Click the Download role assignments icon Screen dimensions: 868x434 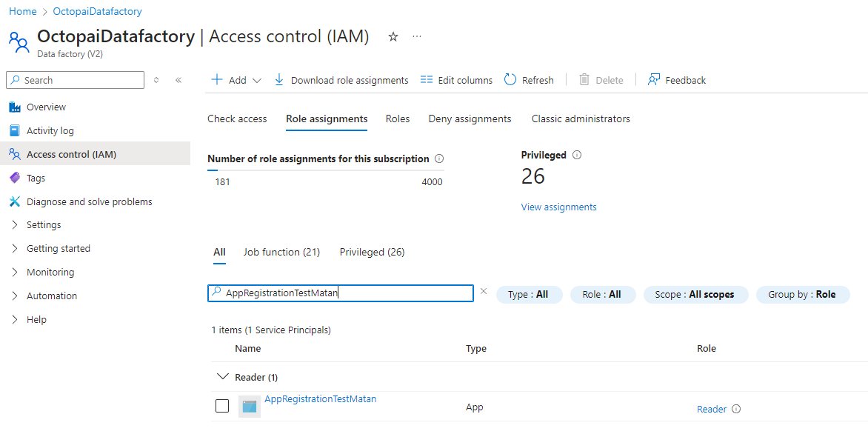tap(279, 80)
